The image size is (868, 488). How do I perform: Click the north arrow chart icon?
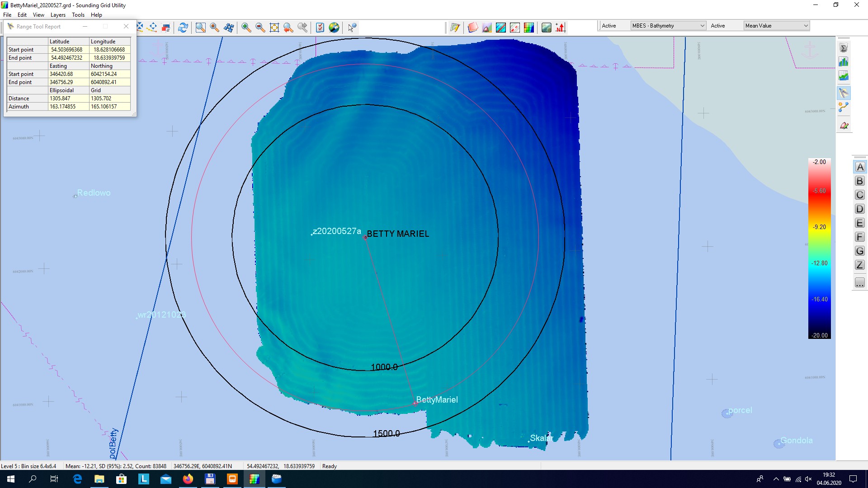pyautogui.click(x=560, y=28)
